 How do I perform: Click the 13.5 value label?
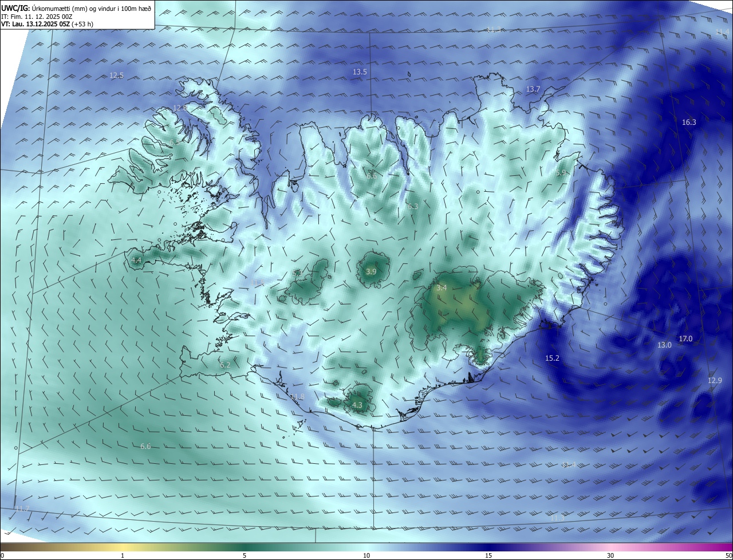click(x=360, y=72)
